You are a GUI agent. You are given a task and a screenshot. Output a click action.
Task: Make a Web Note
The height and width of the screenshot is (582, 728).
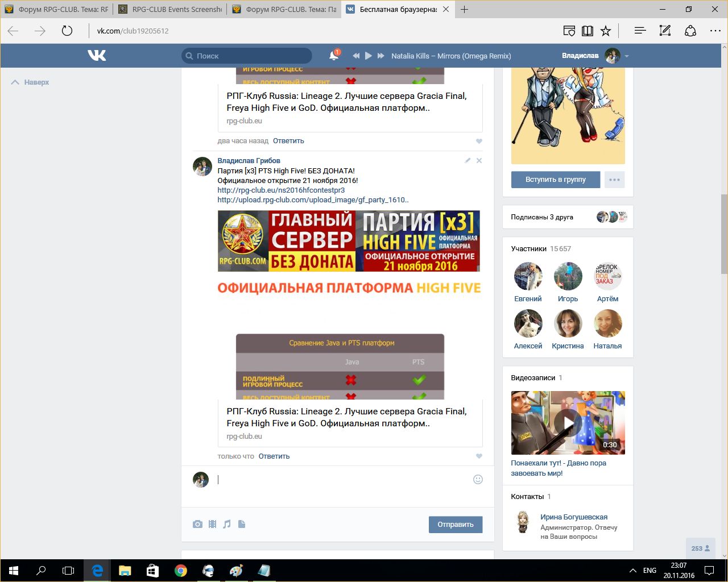(665, 31)
